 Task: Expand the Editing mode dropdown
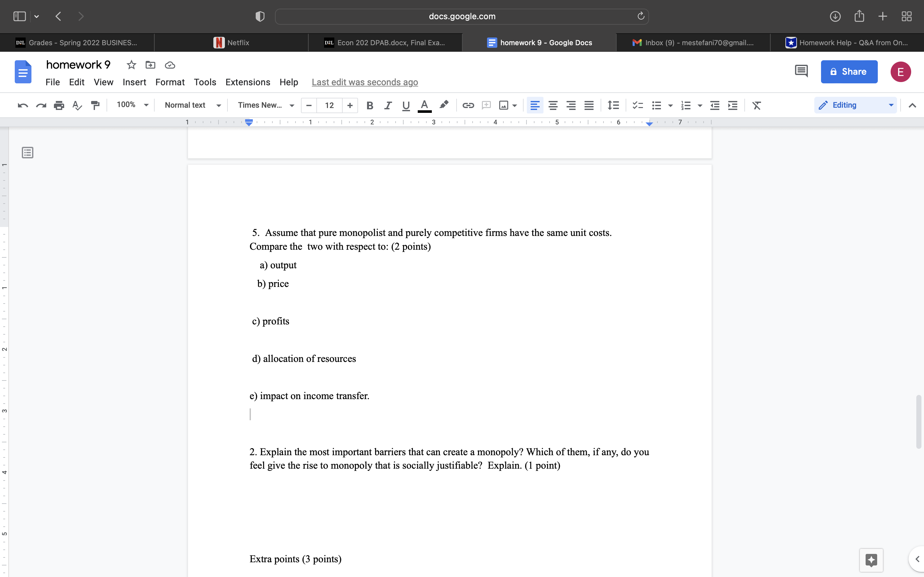[891, 105]
